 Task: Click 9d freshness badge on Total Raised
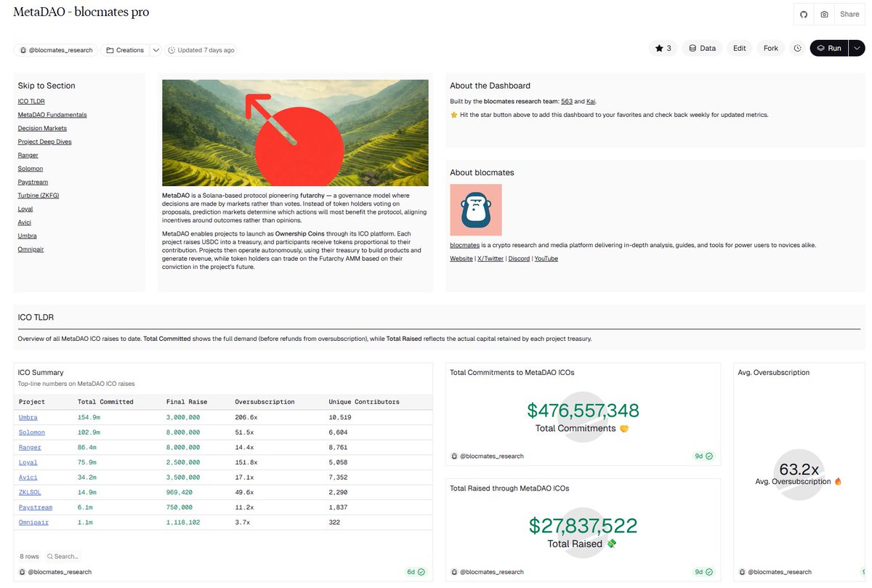click(x=704, y=572)
